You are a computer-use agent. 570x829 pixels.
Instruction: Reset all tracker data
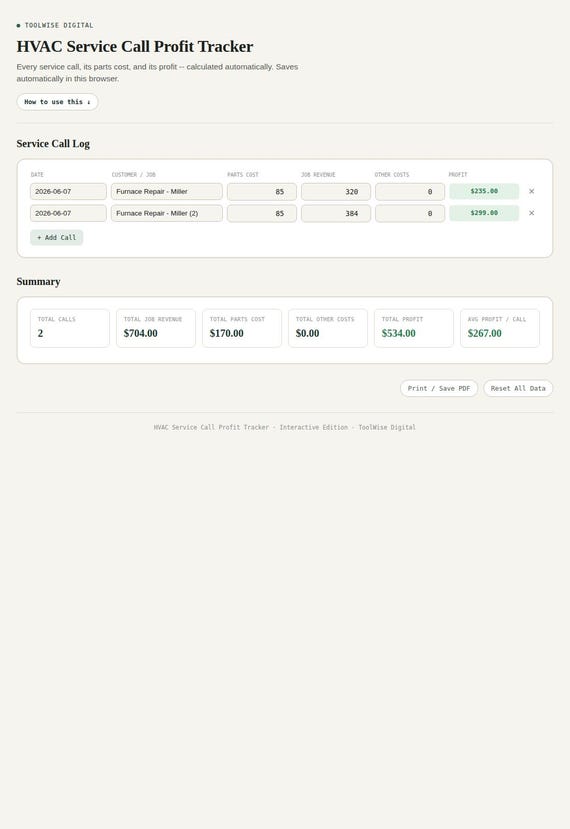coord(518,388)
